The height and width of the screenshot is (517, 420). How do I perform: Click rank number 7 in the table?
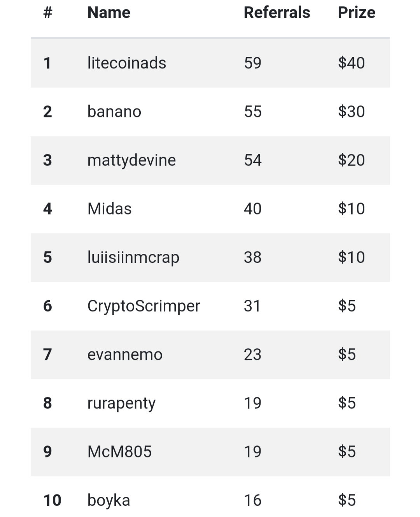point(47,355)
